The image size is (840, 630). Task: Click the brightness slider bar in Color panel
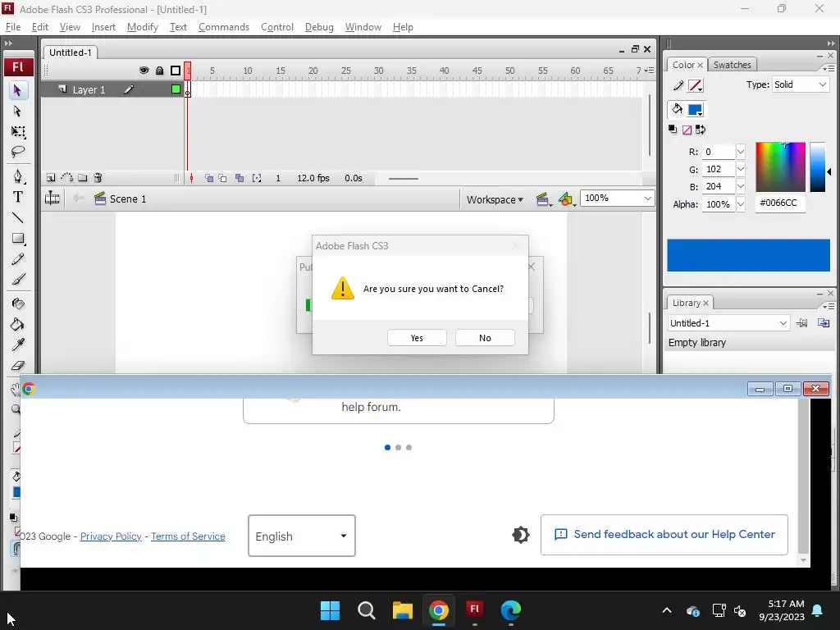pyautogui.click(x=818, y=167)
